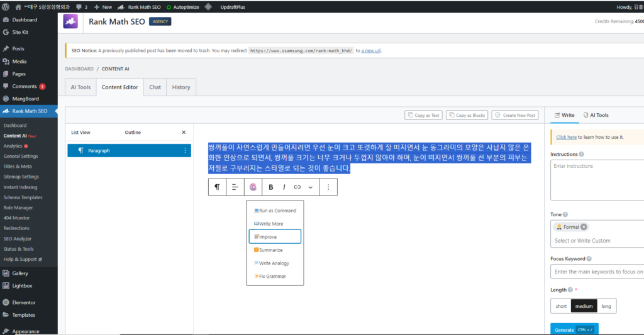Click the Copy as Blocks button
Image resolution: width=644 pixels, height=335 pixels.
[x=467, y=116]
